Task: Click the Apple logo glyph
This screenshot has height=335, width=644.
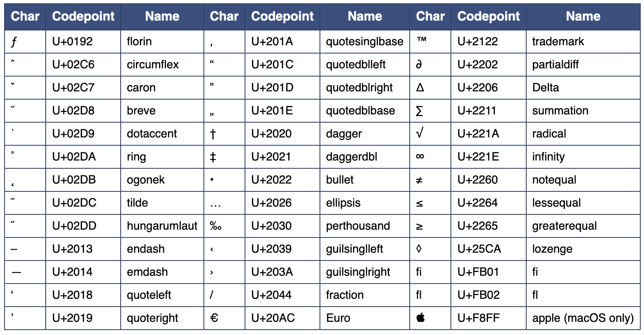Action: coord(420,317)
